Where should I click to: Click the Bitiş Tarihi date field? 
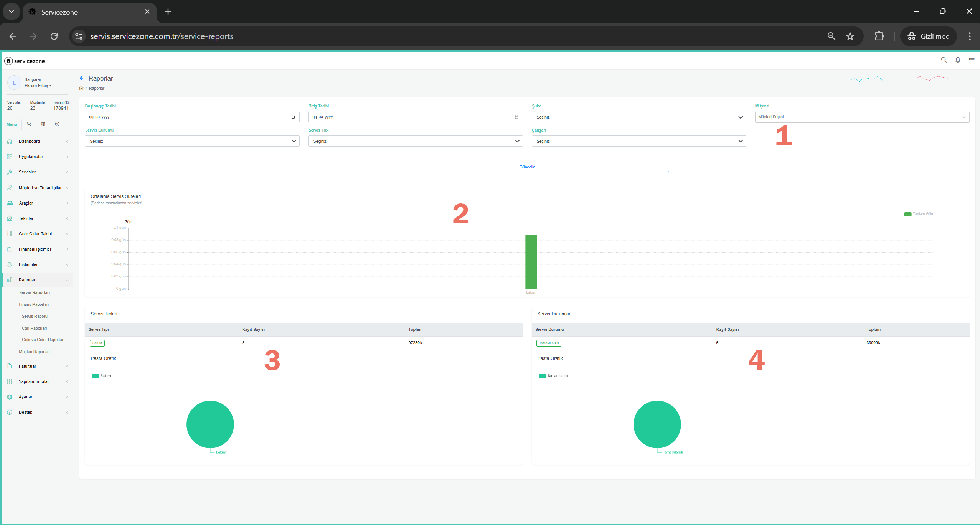pyautogui.click(x=415, y=117)
